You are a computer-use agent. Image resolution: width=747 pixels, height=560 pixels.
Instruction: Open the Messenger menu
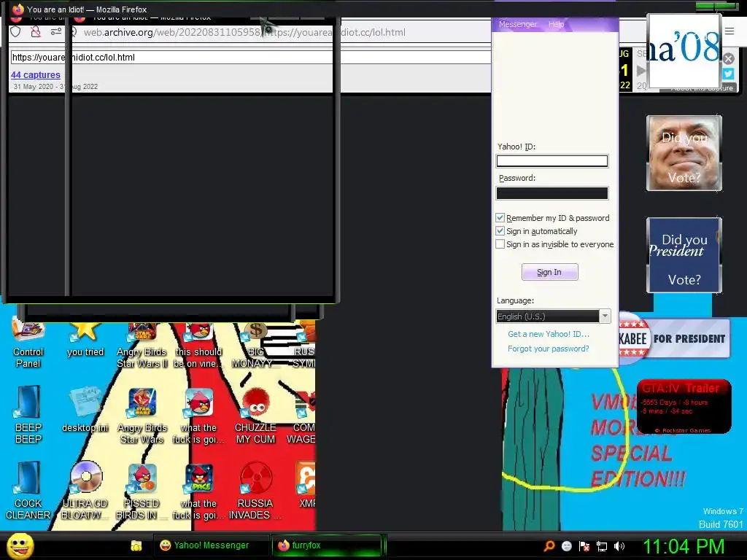(518, 24)
